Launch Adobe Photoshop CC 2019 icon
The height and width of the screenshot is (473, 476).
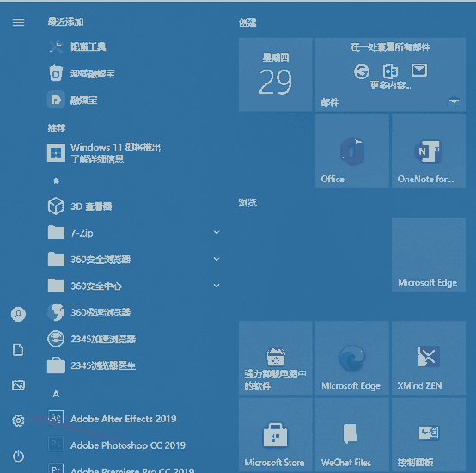click(56, 445)
